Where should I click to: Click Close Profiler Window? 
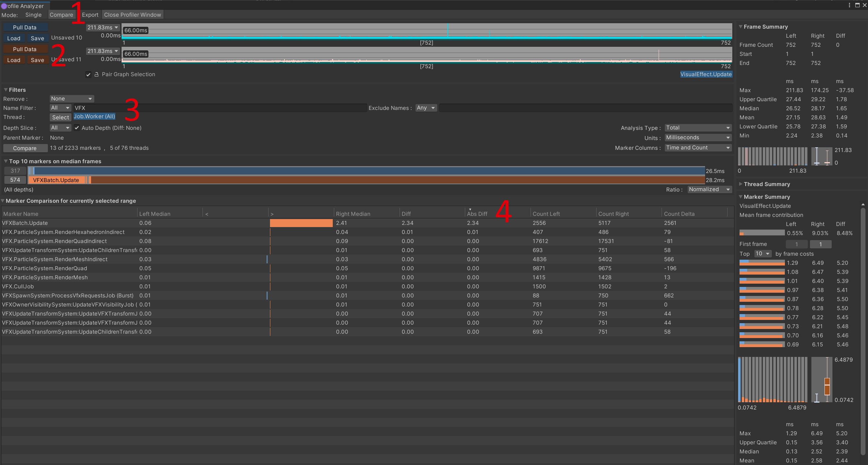132,15
